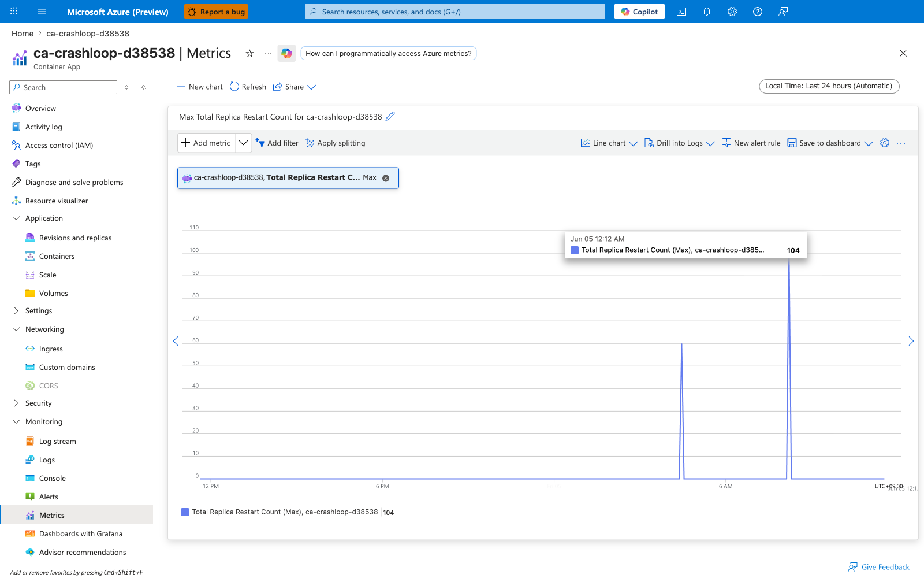The width and height of the screenshot is (924, 578).
Task: Move chart time range to next period
Action: [x=911, y=341]
